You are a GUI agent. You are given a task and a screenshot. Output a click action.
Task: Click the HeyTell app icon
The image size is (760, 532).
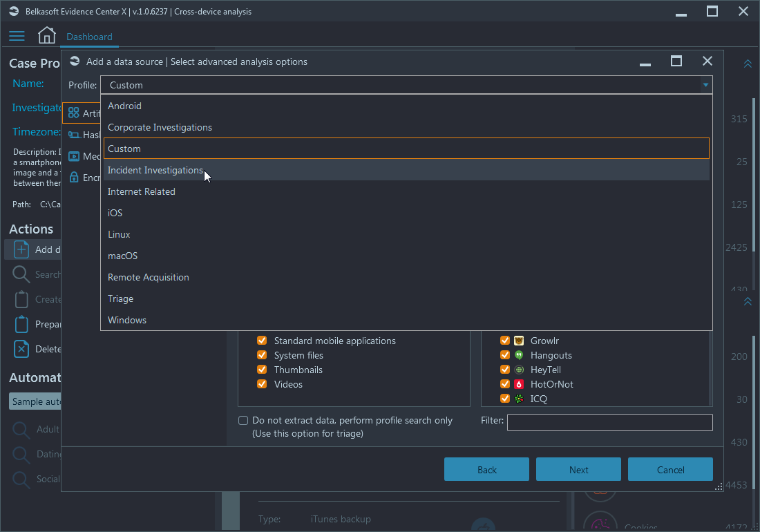point(519,370)
